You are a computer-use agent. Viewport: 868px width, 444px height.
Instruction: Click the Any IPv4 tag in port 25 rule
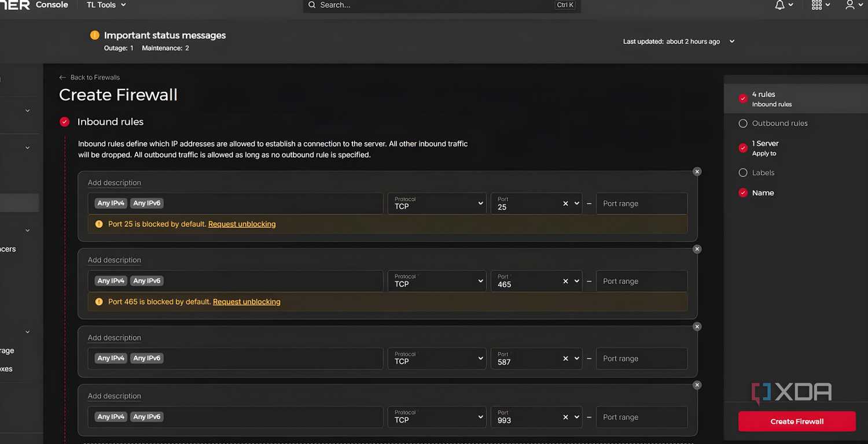[112, 203]
